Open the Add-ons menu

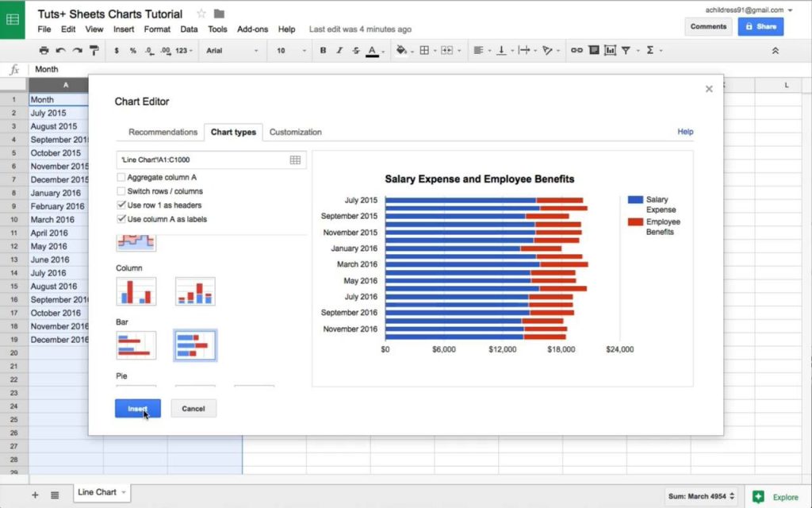[252, 29]
